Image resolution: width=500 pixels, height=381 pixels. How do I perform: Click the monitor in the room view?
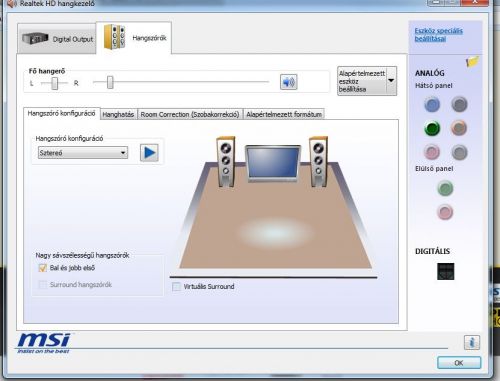pyautogui.click(x=273, y=163)
